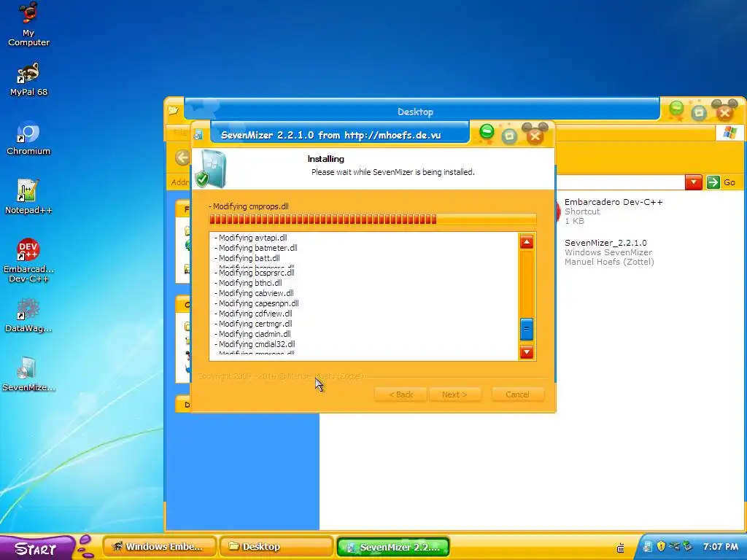
Task: Select the DataWag... desktop shortcut
Action: pos(28,315)
